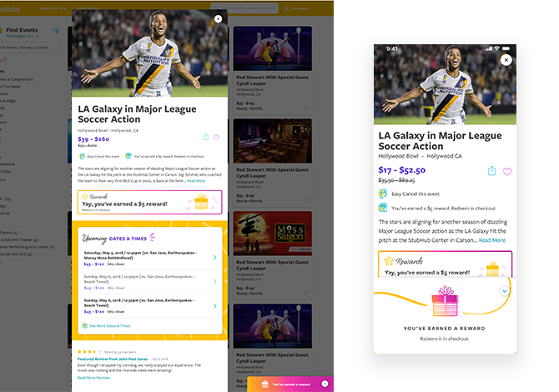This screenshot has height=392, width=559.
Task: Tap 'YOU'VE EARNED A REWARD' heading on mobile
Action: coord(444,329)
